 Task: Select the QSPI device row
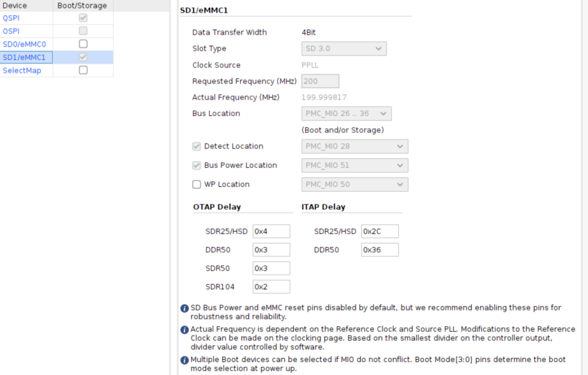point(57,18)
